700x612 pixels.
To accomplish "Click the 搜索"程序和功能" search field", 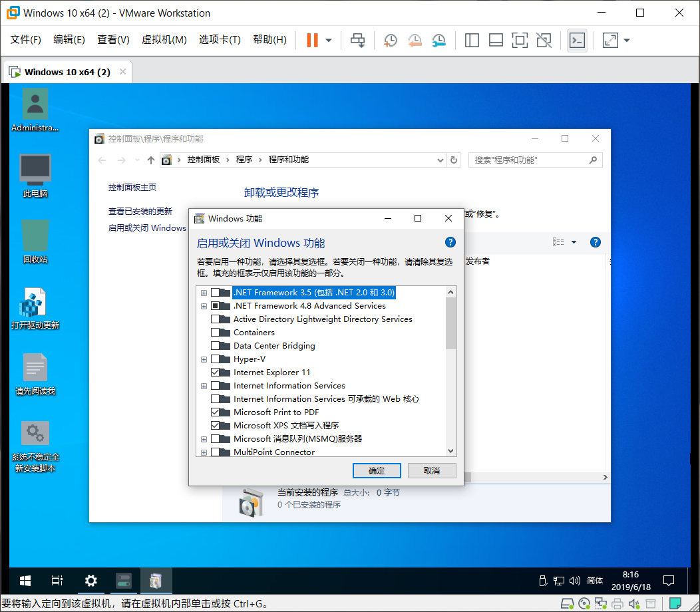I will (x=535, y=160).
